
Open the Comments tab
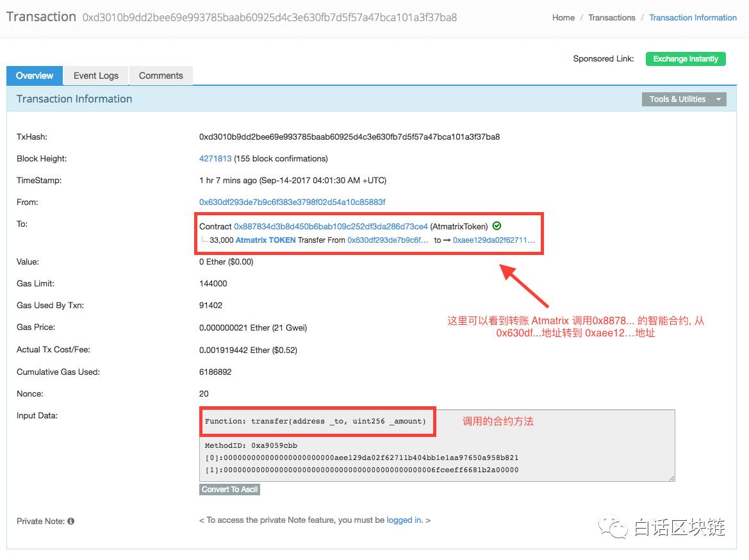click(x=161, y=76)
